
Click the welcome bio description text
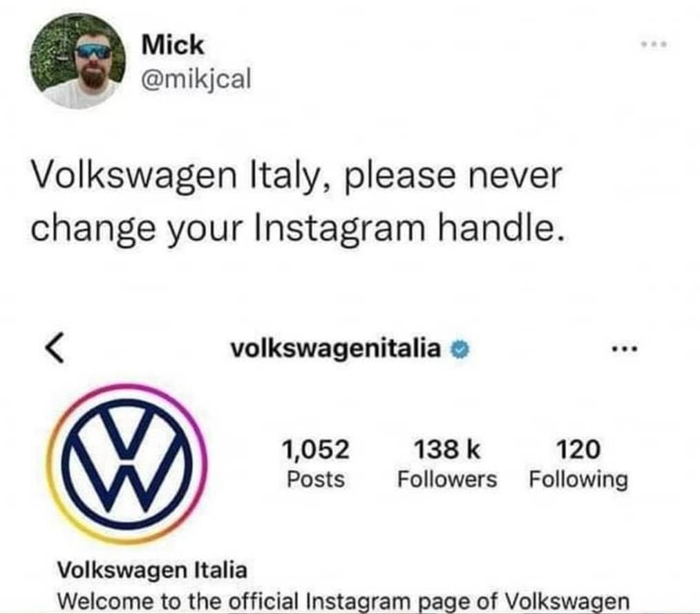[343, 601]
